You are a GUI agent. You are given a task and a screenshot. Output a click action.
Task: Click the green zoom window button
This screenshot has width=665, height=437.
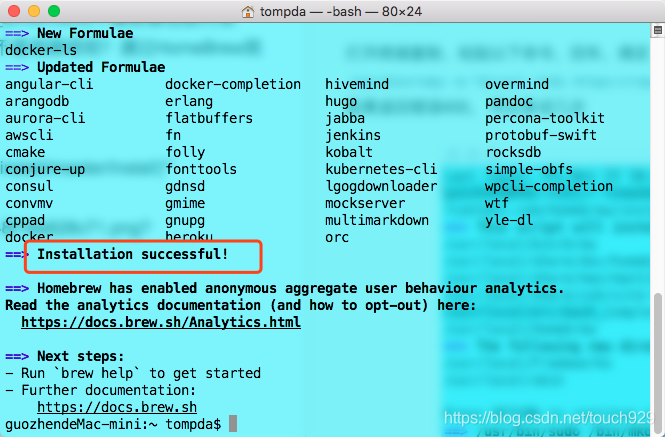(54, 11)
